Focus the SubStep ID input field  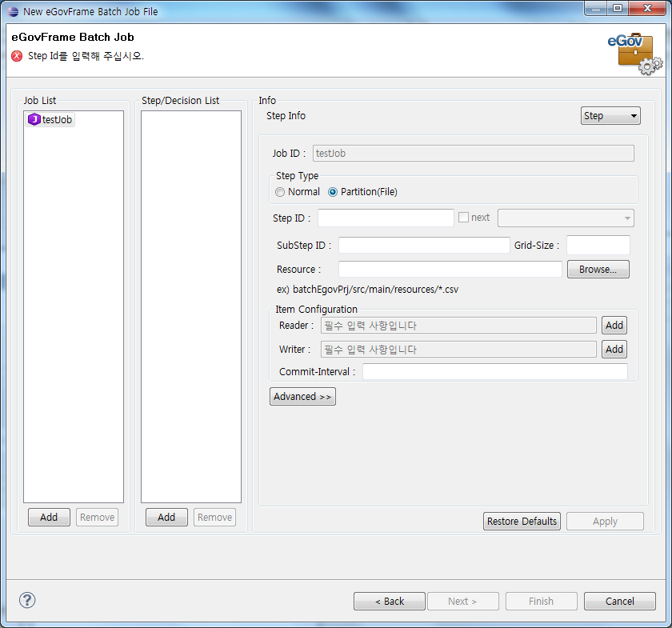point(424,245)
